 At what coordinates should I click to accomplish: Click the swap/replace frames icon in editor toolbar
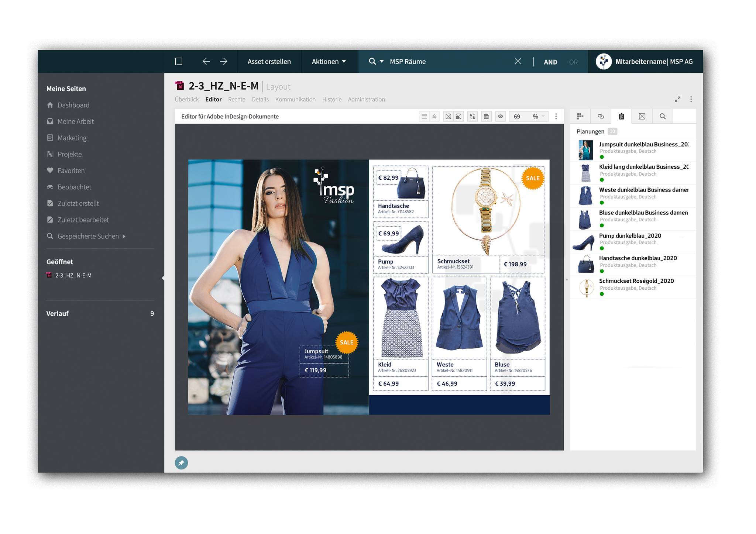(x=472, y=117)
